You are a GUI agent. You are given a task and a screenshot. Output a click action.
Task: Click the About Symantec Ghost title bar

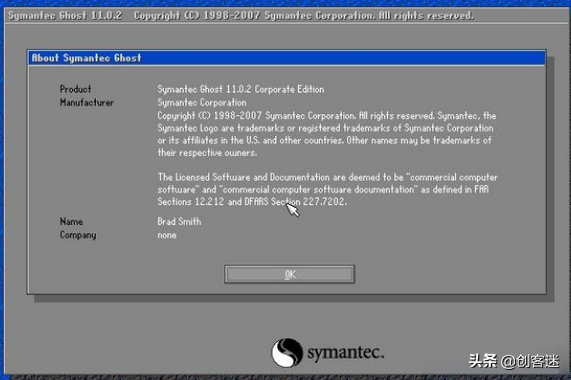tap(287, 58)
